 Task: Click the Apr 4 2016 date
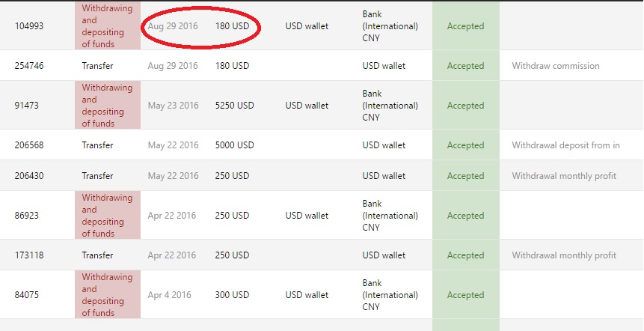(169, 295)
